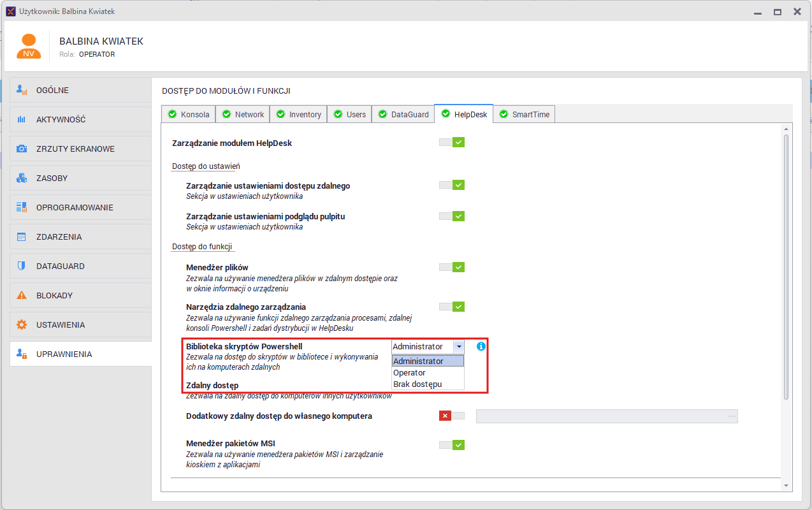This screenshot has height=510, width=812.
Task: Click the orange user avatar icon
Action: (x=28, y=47)
